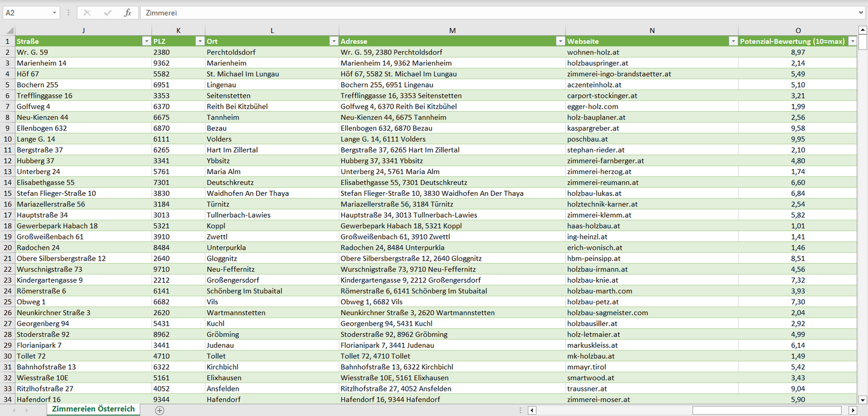Viewport: 868px width, 416px height.
Task: Open the Straße column filter dropdown
Action: tap(146, 41)
